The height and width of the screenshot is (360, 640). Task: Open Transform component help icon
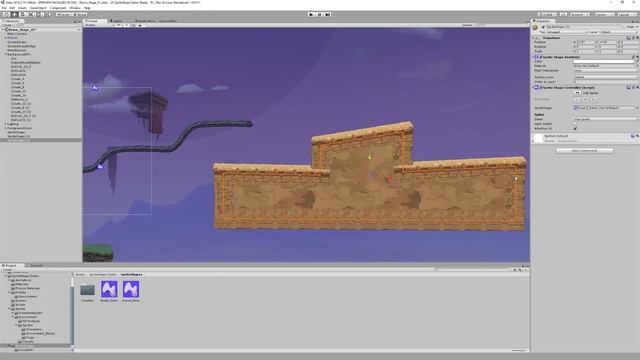(x=629, y=38)
